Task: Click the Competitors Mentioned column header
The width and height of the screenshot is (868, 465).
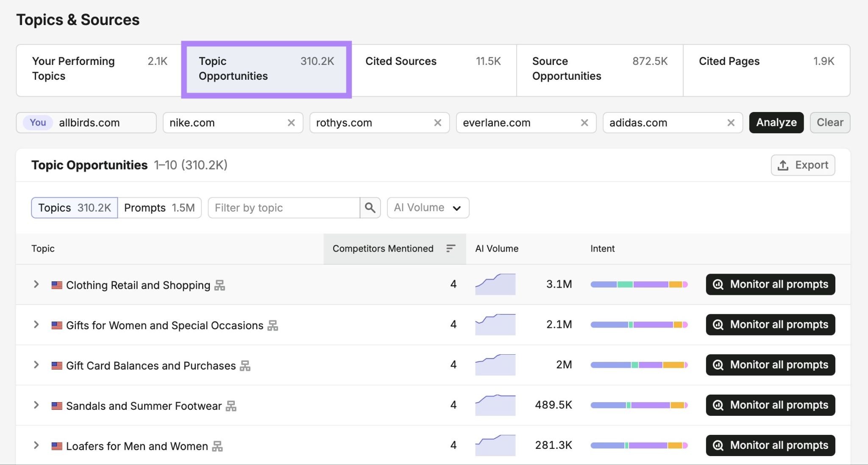Action: point(395,249)
